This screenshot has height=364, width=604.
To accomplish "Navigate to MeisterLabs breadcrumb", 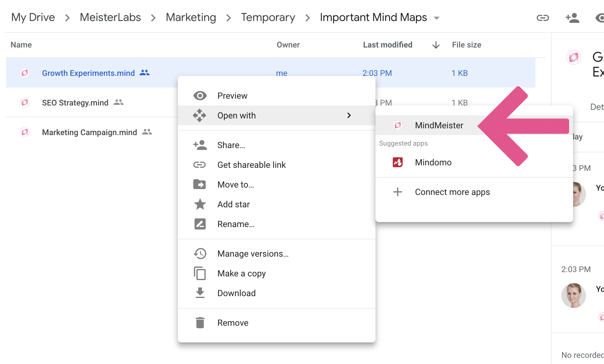I will (x=110, y=17).
